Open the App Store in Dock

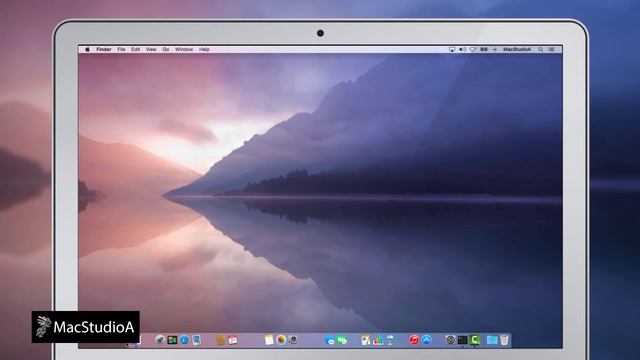click(426, 340)
